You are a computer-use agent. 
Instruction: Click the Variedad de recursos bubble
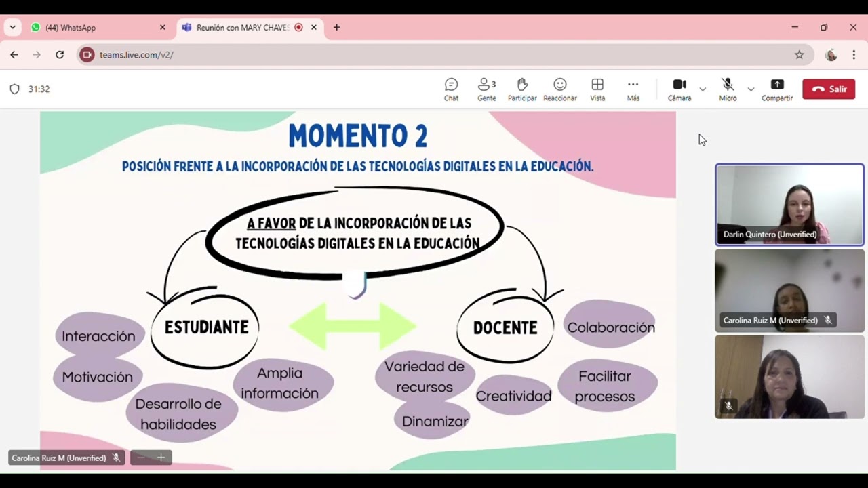click(x=425, y=377)
